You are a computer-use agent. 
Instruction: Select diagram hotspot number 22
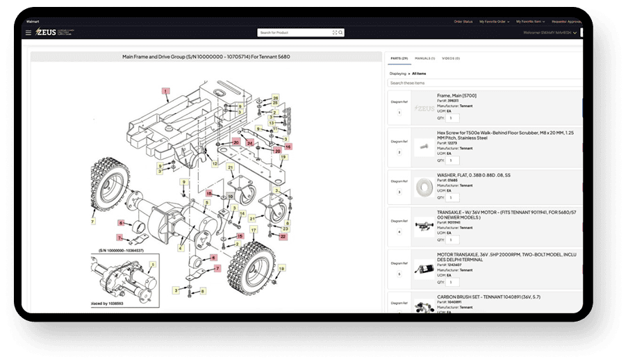click(283, 237)
